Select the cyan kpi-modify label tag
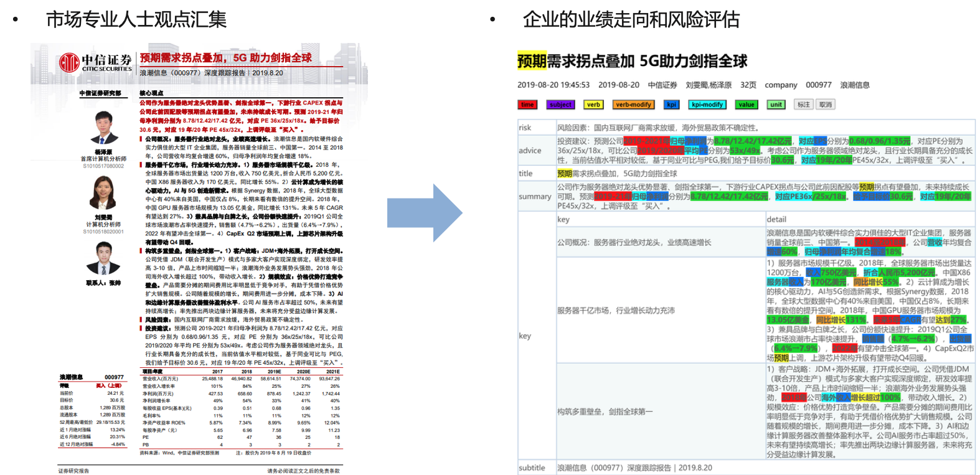 click(707, 105)
